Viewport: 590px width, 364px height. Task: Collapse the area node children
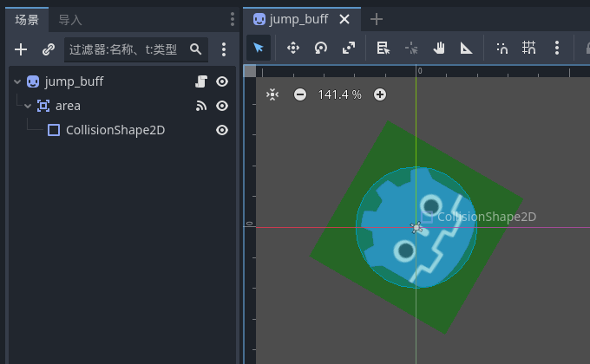click(28, 106)
